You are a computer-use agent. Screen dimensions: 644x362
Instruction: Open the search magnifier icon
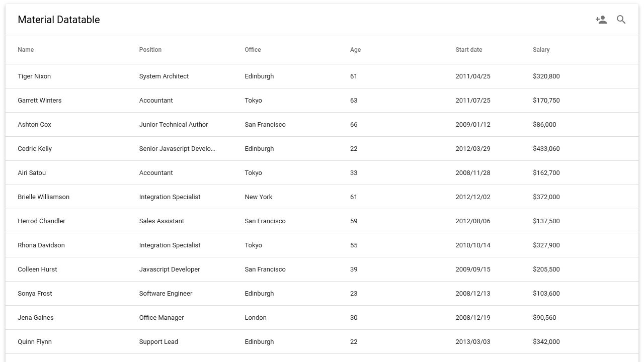pos(621,20)
